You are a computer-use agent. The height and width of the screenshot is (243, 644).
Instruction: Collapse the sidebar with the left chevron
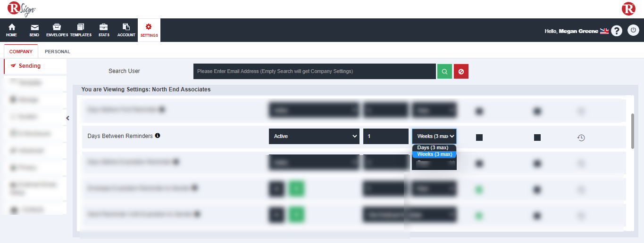pyautogui.click(x=67, y=118)
